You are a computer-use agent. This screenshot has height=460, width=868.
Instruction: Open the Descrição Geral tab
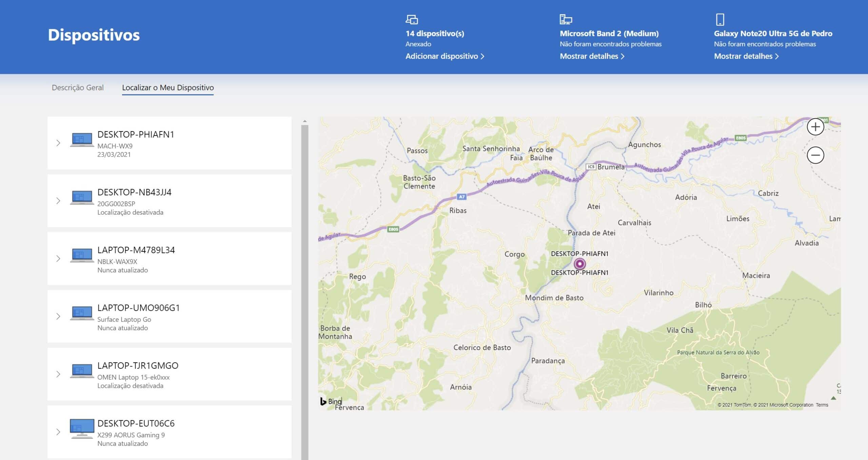(78, 87)
